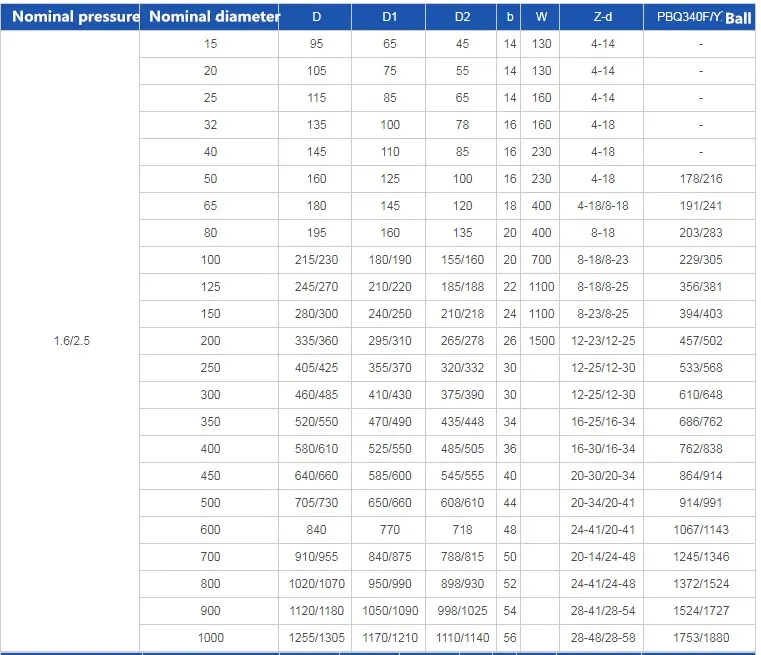The image size is (761, 655).
Task: Click the "Nominal diameter" column header
Action: pyautogui.click(x=209, y=17)
